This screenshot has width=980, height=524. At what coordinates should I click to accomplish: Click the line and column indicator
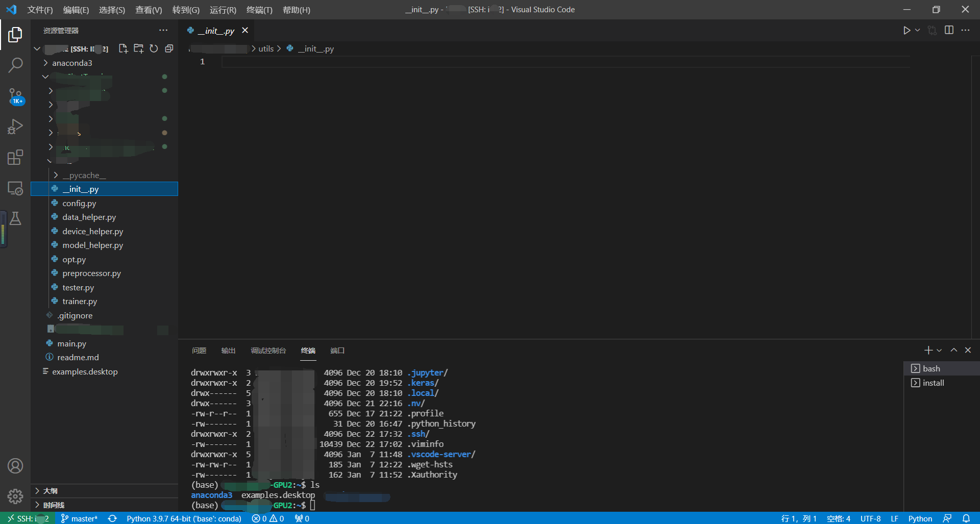coord(799,518)
